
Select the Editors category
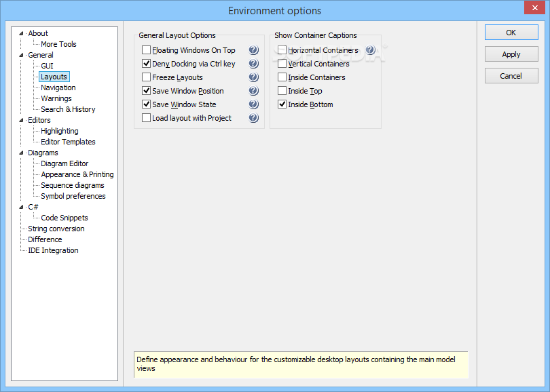39,120
